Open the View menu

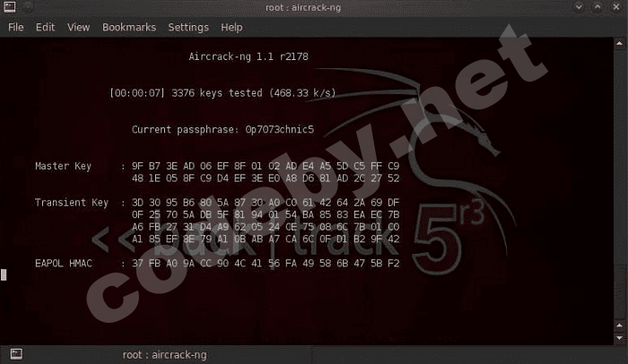tap(79, 27)
